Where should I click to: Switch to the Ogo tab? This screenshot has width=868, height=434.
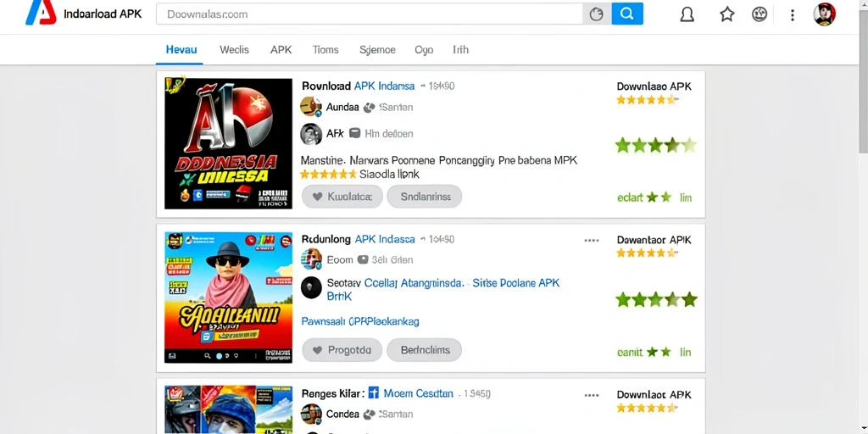pos(424,50)
